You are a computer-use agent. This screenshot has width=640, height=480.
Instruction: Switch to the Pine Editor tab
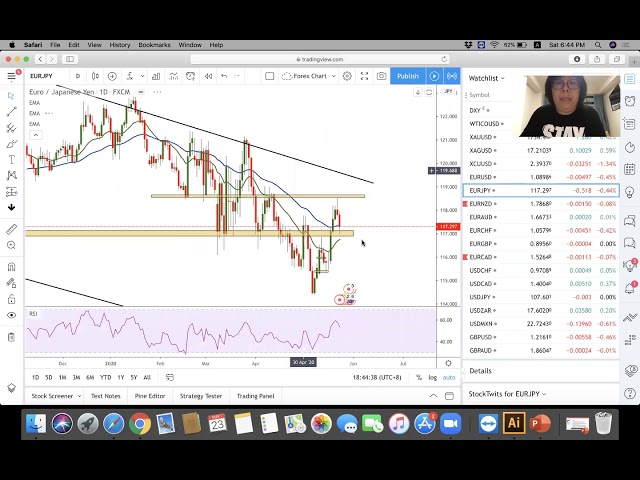(149, 396)
